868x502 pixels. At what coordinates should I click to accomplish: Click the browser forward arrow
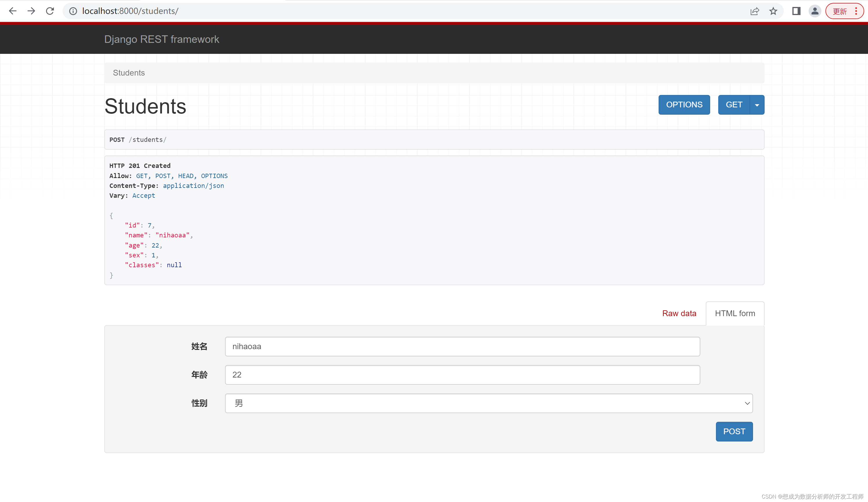(x=31, y=11)
